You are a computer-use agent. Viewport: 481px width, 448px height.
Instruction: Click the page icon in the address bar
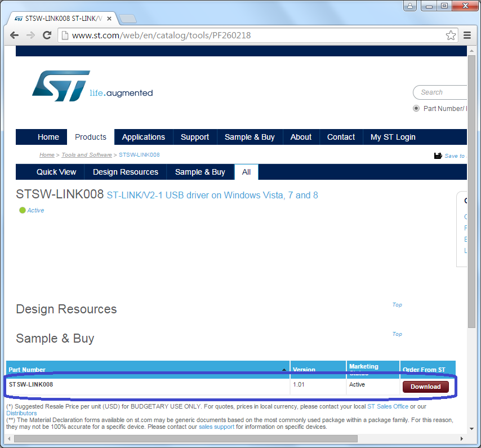click(x=65, y=36)
